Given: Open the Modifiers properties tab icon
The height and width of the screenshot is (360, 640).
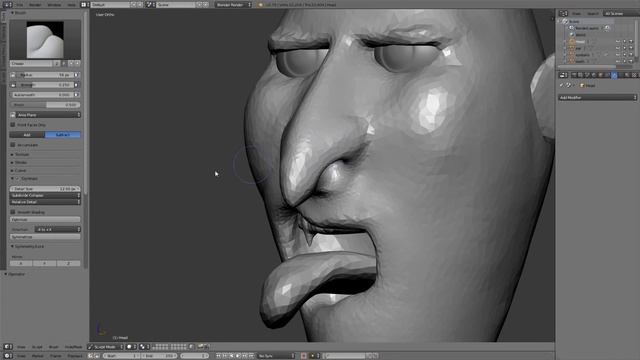Looking at the screenshot, I should (x=614, y=75).
